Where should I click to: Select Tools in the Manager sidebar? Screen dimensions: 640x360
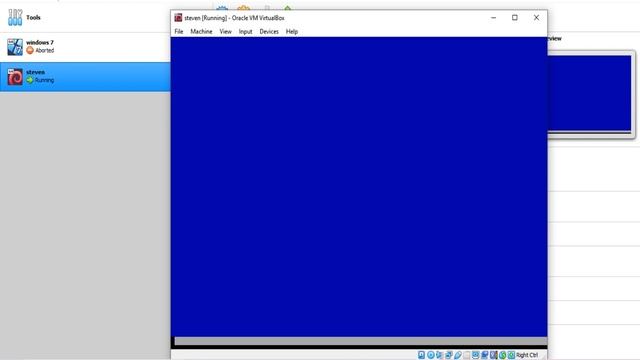coord(85,17)
